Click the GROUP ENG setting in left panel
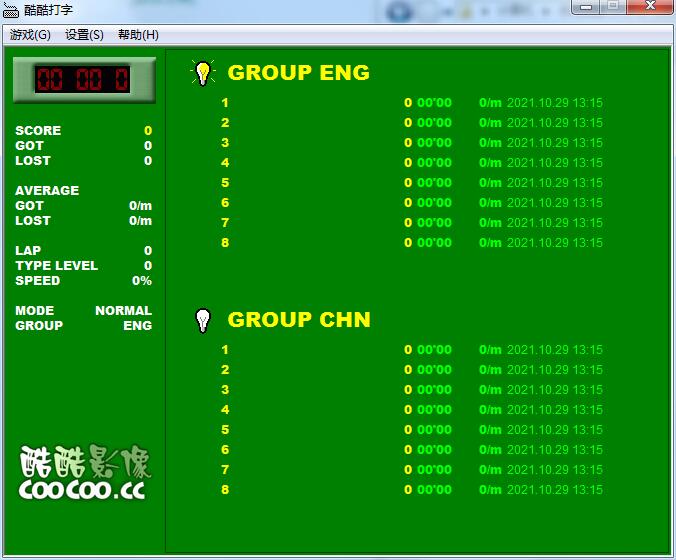676x560 pixels. click(137, 326)
